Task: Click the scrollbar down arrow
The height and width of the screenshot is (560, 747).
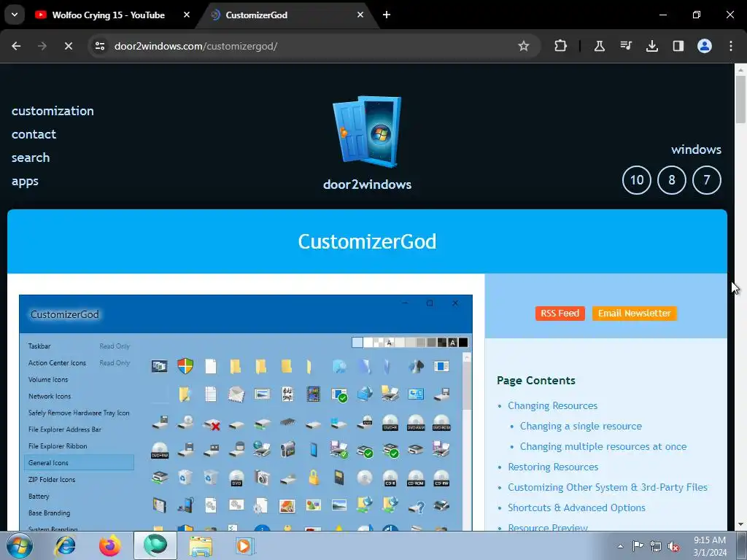Action: (740, 525)
